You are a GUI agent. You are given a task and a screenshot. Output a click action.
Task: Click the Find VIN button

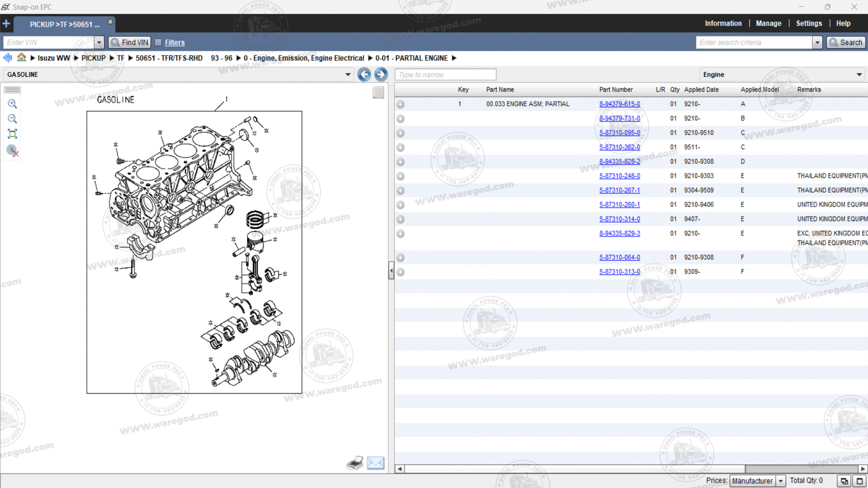[130, 42]
